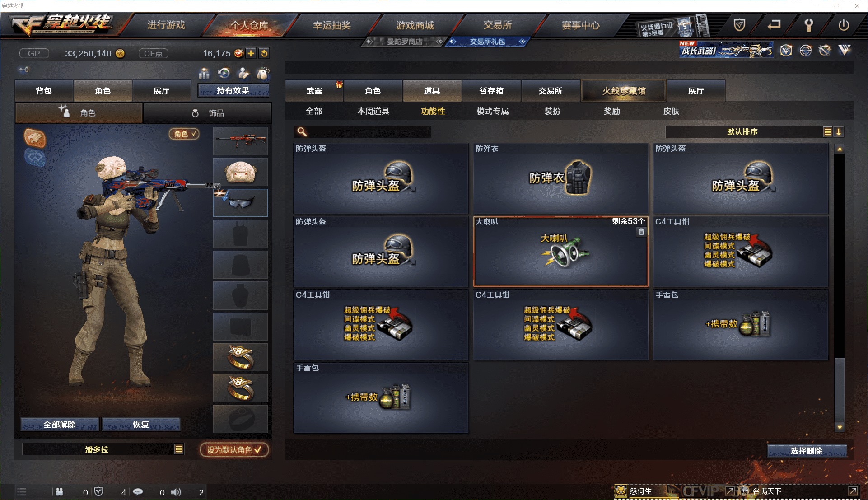This screenshot has height=500, width=868.
Task: Click the plus icon to recharge CF points
Action: point(251,53)
